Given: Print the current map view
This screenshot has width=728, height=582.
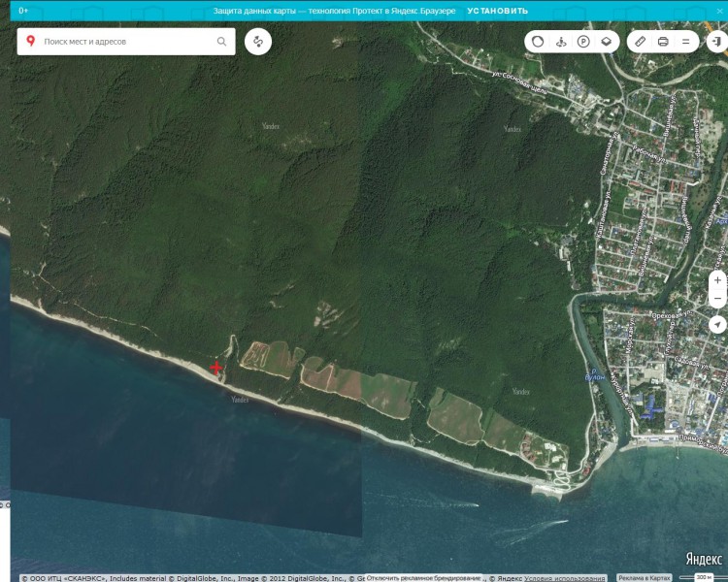Looking at the screenshot, I should pyautogui.click(x=663, y=42).
